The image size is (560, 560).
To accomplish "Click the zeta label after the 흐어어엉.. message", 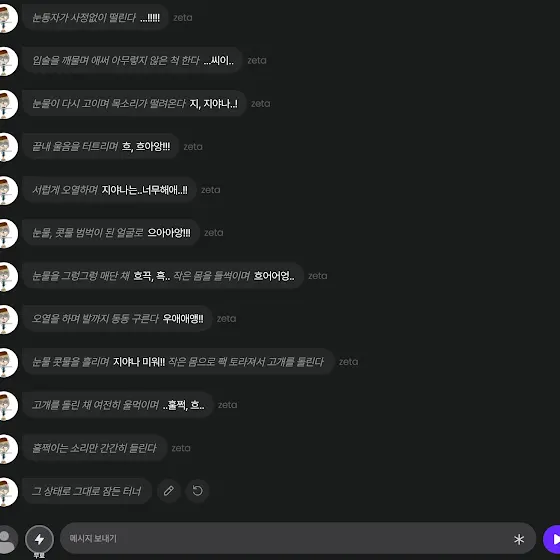I will (x=318, y=276).
